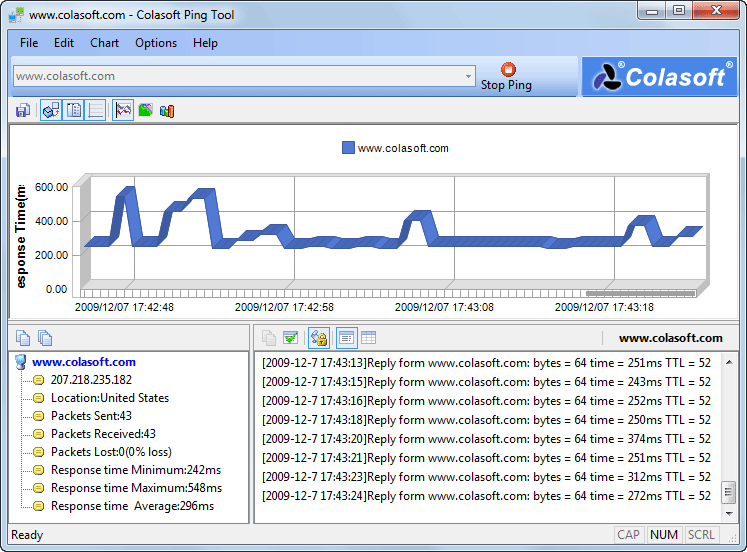Click log scrollbar up arrow
This screenshot has height=552, width=747.
729,362
